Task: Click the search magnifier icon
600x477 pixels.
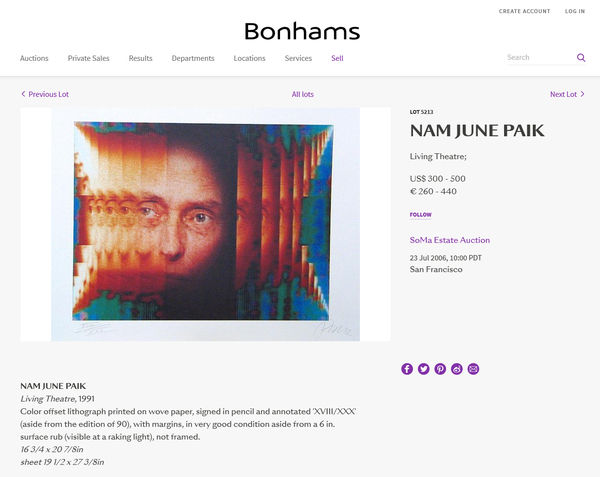Action: tap(581, 58)
